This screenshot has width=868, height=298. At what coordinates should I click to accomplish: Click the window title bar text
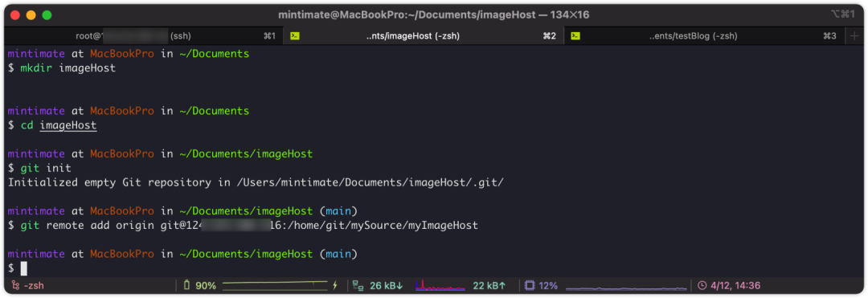coord(433,15)
